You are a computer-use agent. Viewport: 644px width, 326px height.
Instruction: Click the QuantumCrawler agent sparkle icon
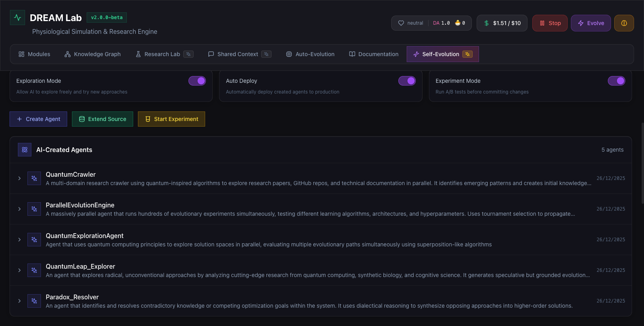(x=34, y=178)
